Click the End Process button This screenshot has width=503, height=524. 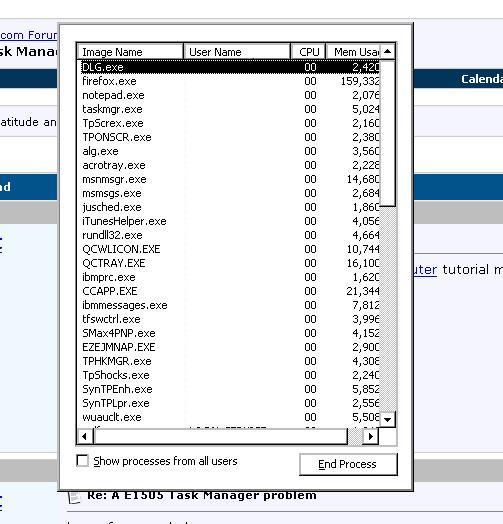(x=348, y=464)
